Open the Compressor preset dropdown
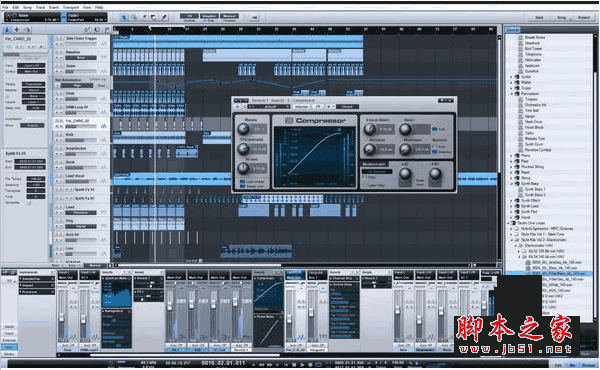 [x=269, y=107]
